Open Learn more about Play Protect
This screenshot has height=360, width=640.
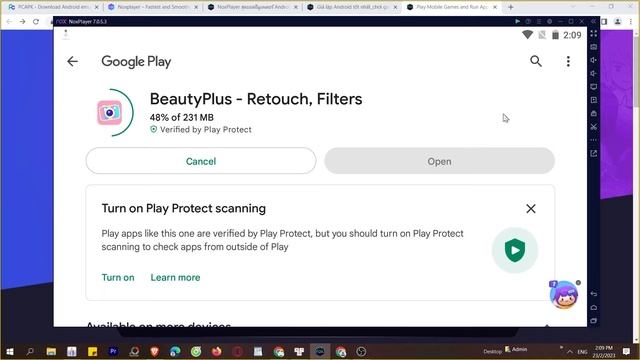(x=176, y=278)
